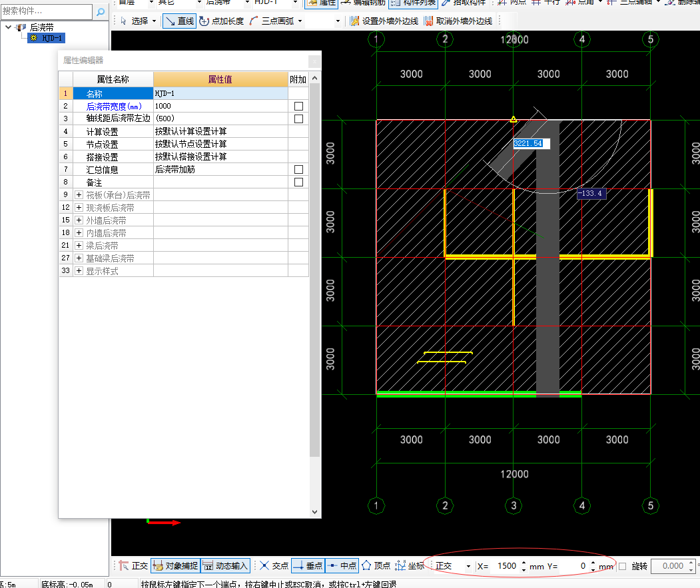Click 取消外墙外边线 toolbar button

458,21
